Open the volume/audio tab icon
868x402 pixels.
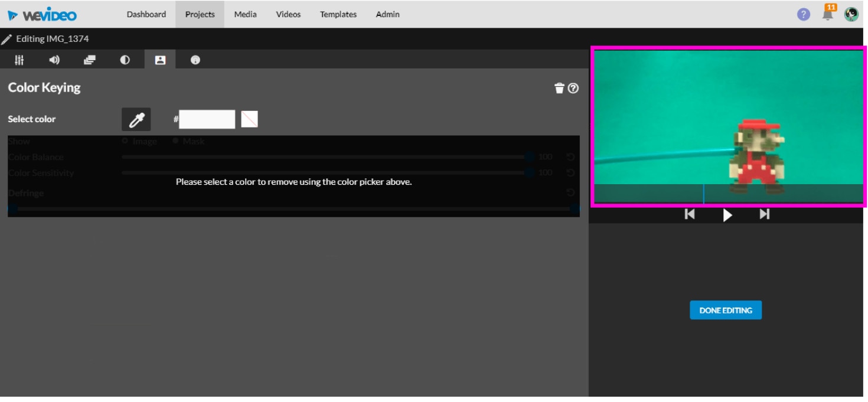[x=54, y=60]
